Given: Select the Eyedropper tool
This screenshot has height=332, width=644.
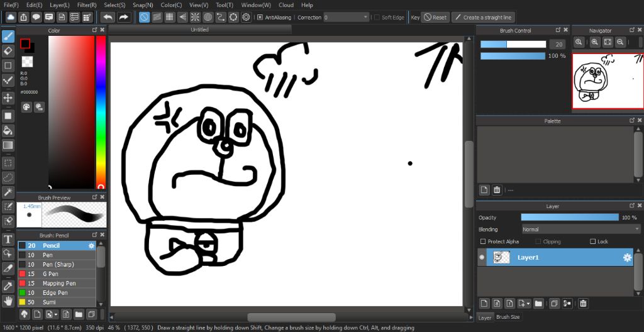Looking at the screenshot, I should [8, 286].
